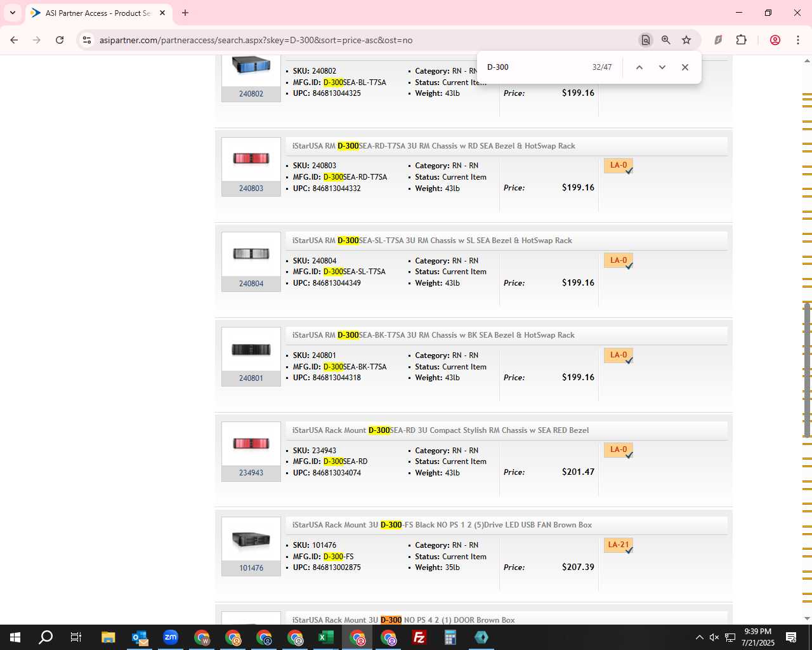Image resolution: width=812 pixels, height=650 pixels.
Task: Open Calculator from taskbar
Action: (x=450, y=637)
